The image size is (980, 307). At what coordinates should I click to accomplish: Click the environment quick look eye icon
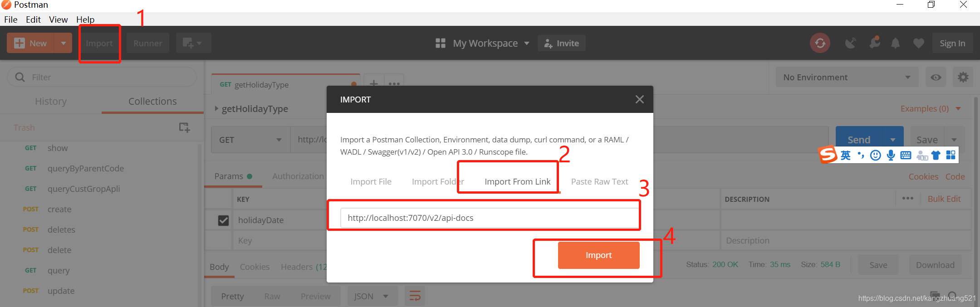[x=936, y=77]
